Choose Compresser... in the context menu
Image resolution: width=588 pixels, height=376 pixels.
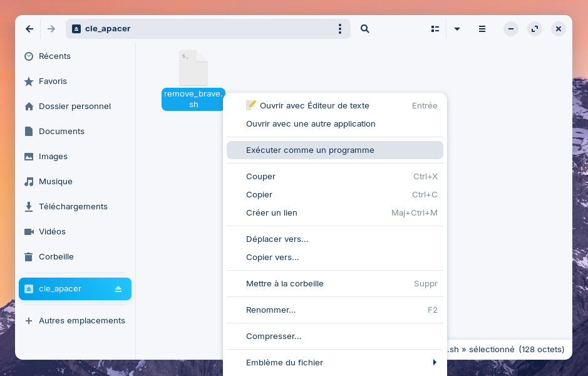(x=335, y=337)
